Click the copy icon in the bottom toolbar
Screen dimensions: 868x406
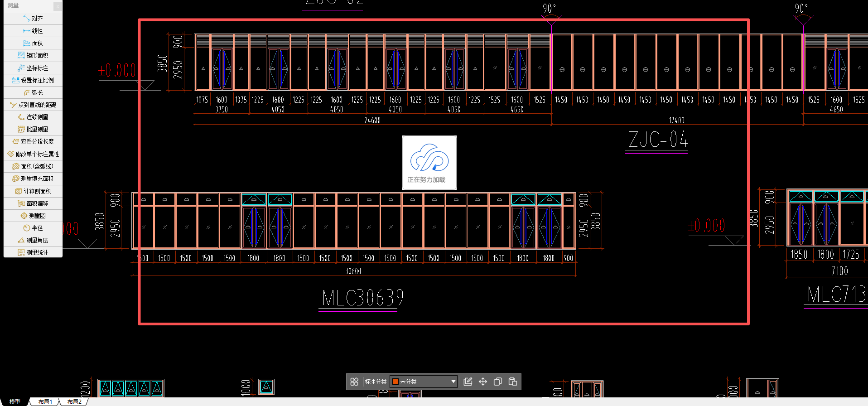(498, 382)
